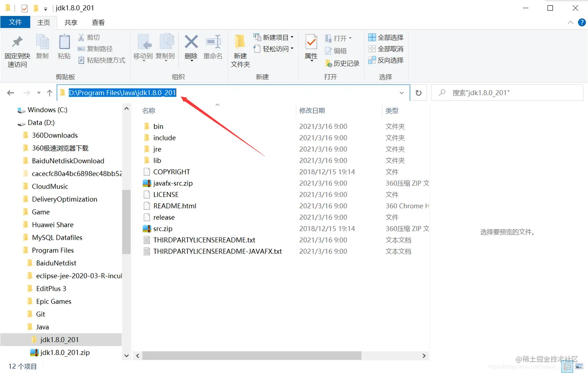
Task: Click the horizontal scrollbar of the file list
Action: (x=252, y=356)
